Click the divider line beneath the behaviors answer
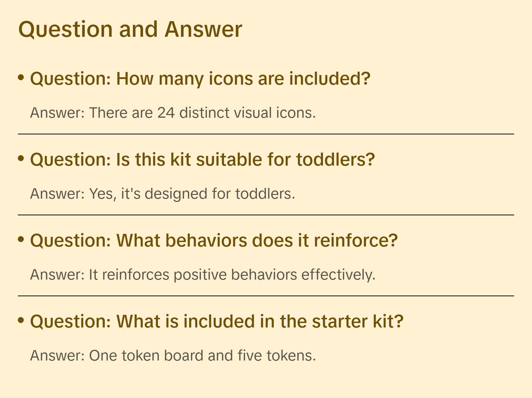 266,296
